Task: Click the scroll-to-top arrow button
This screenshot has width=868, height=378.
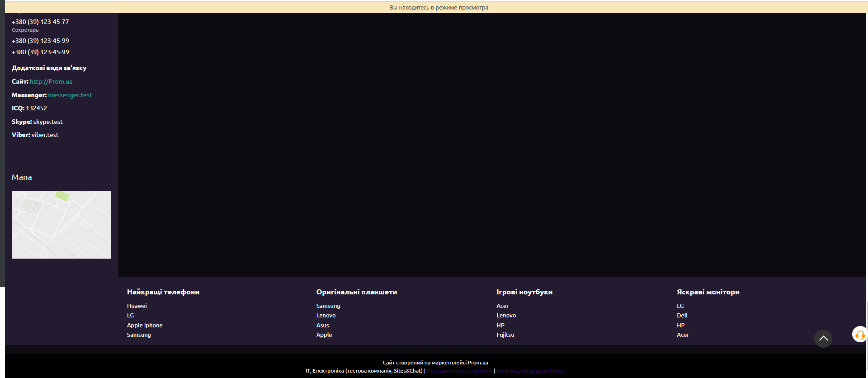Action: (823, 338)
